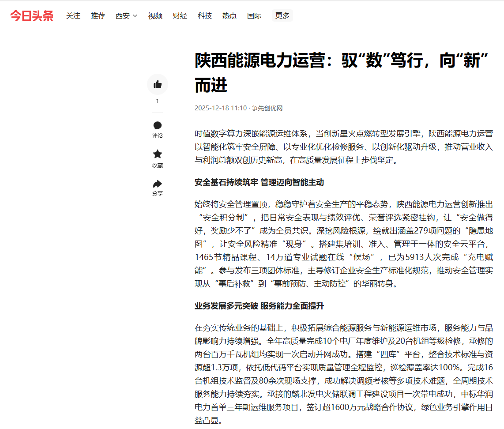504x429 pixels.
Task: Open comments via the 评论 speech bubble icon
Action: click(x=158, y=126)
